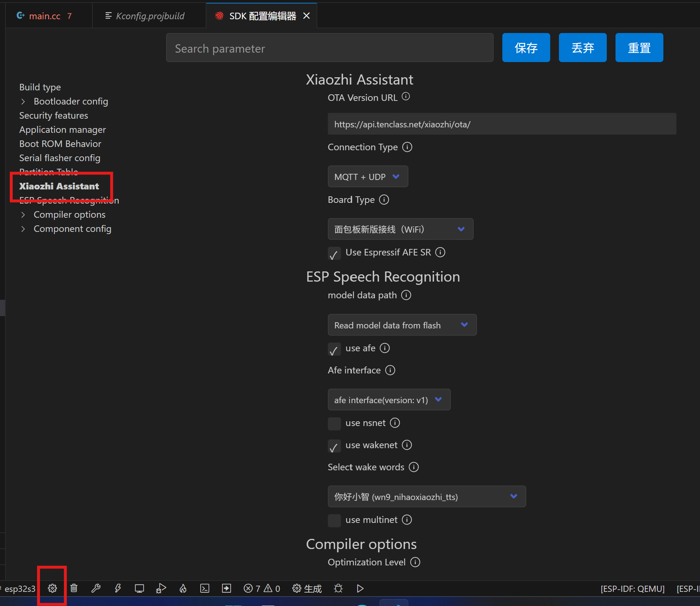Expand Component config tree node
The height and width of the screenshot is (606, 700).
(23, 229)
